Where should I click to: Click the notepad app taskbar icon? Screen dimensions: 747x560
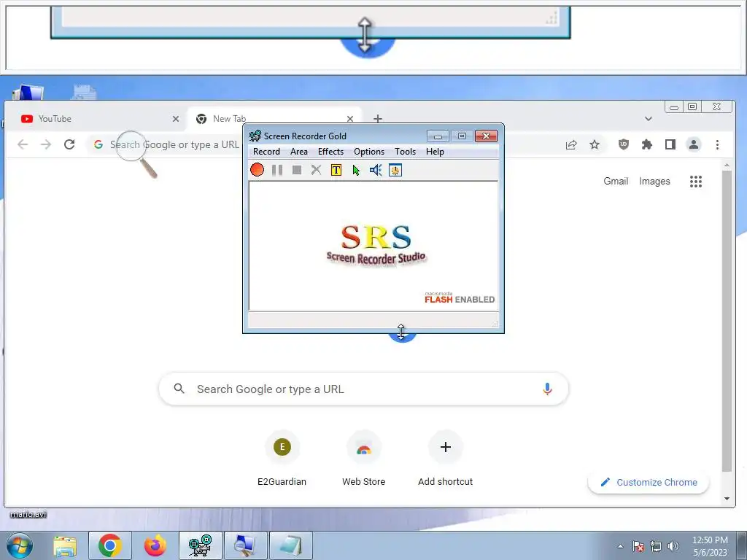click(x=290, y=545)
